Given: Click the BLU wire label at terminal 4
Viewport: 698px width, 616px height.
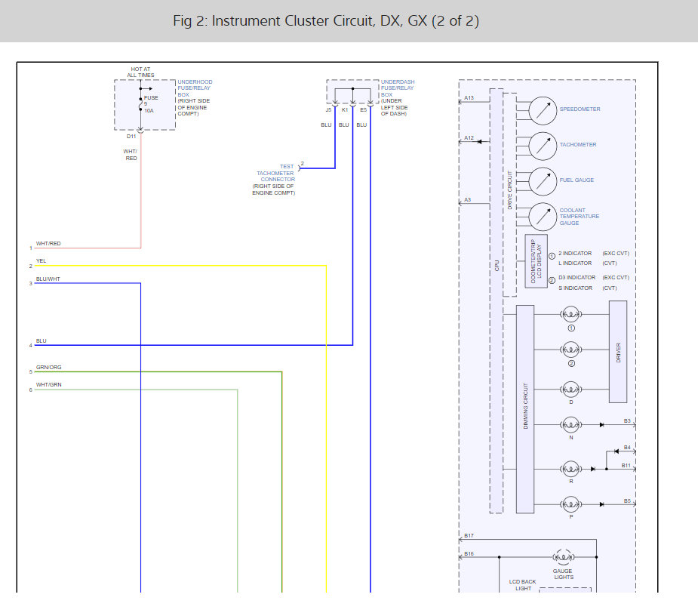Looking at the screenshot, I should point(41,341).
